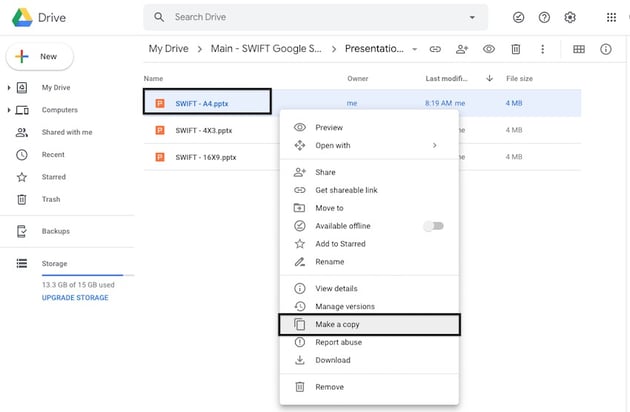630x412 pixels.
Task: Click the Google Drive logo
Action: point(22,17)
